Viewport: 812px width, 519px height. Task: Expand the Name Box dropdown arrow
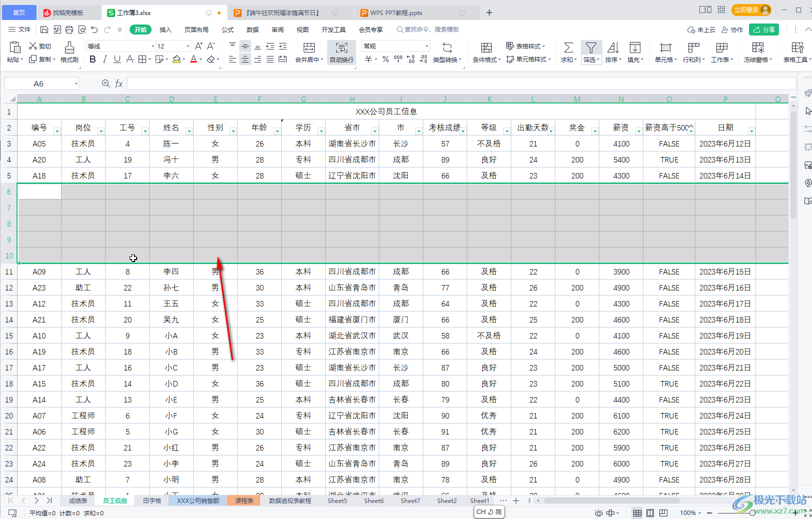click(76, 83)
